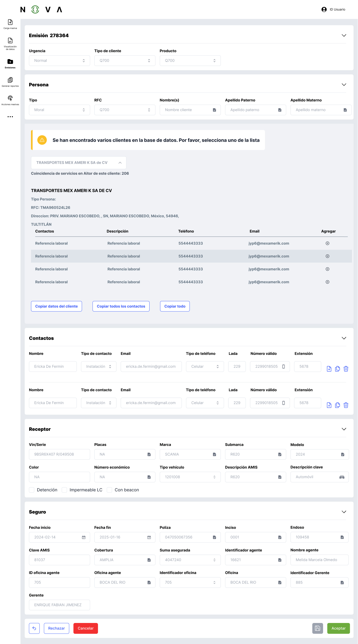Screen dimensions: 358x644
Task: Click the check icon in Placas field
Action: coord(149,454)
